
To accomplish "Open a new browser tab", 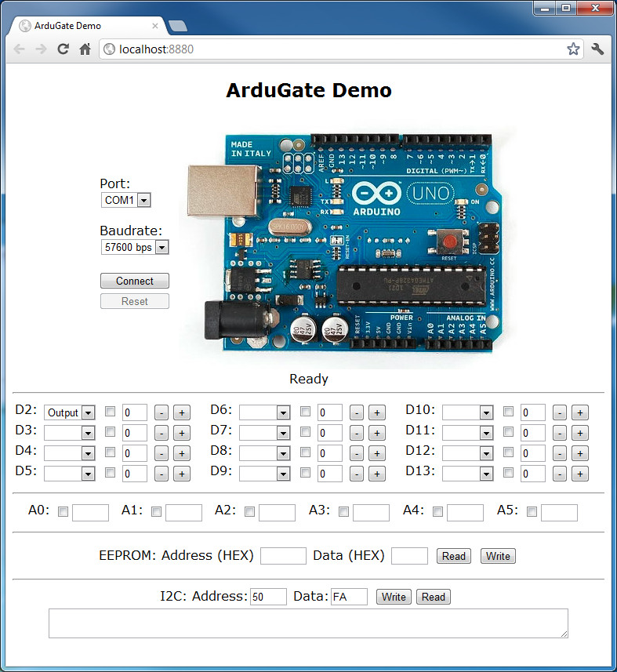I will [x=177, y=26].
